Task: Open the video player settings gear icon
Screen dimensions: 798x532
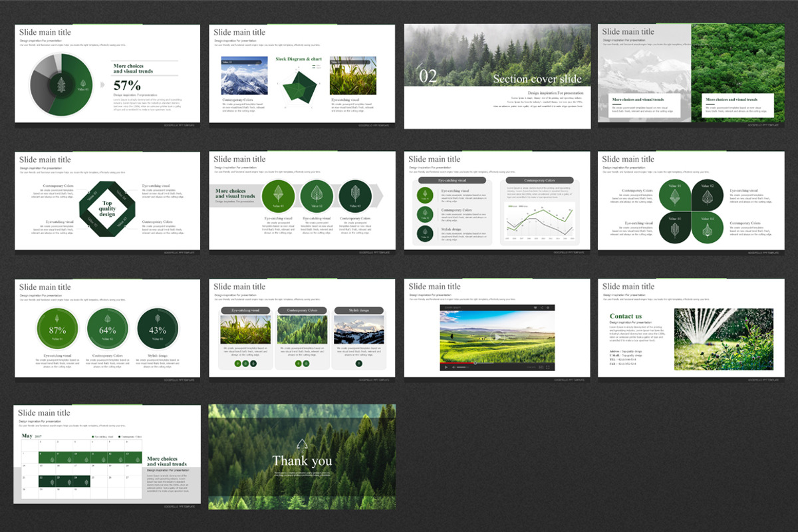Action: pos(547,307)
